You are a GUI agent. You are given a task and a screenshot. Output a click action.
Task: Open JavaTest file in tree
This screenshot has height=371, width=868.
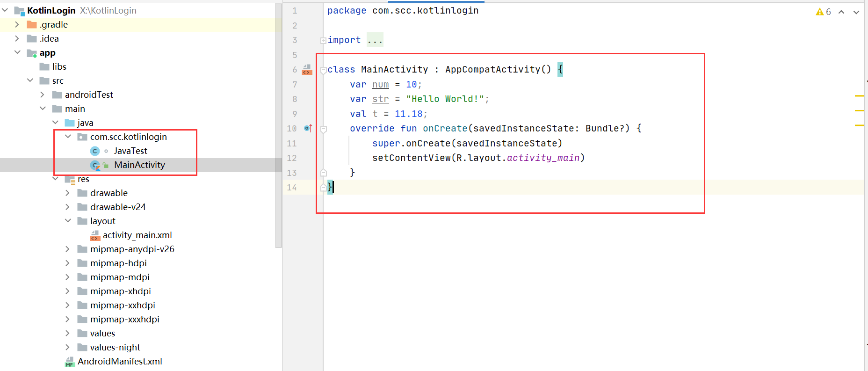click(130, 151)
